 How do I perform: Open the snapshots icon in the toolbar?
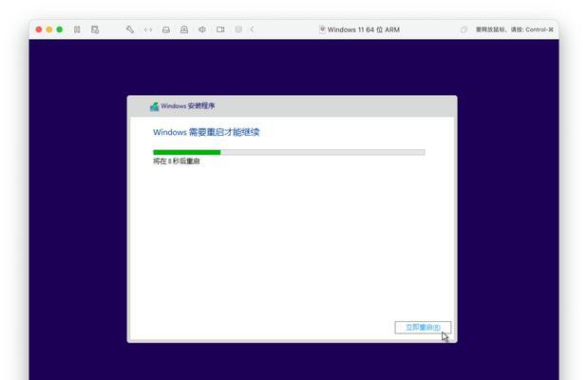tap(95, 29)
